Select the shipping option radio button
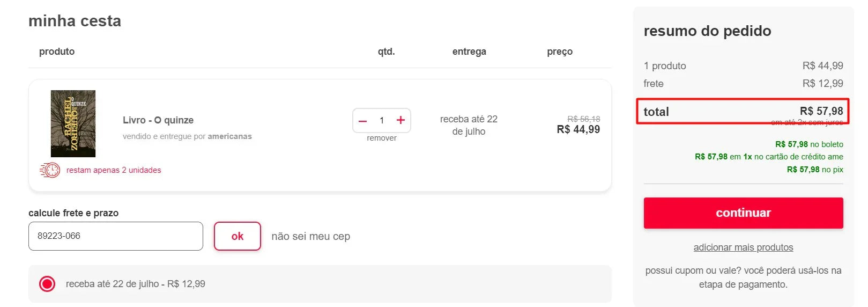Screen dimensions: 868x307 pos(47,284)
